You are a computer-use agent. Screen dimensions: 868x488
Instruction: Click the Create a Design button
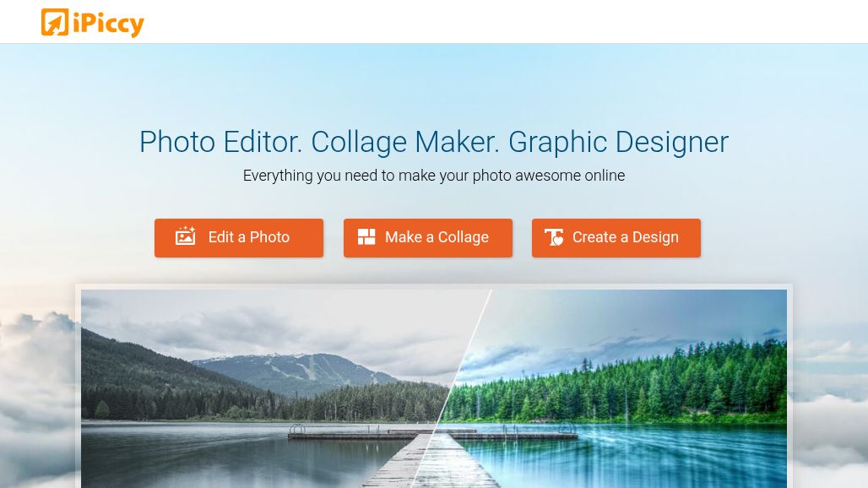coord(616,238)
